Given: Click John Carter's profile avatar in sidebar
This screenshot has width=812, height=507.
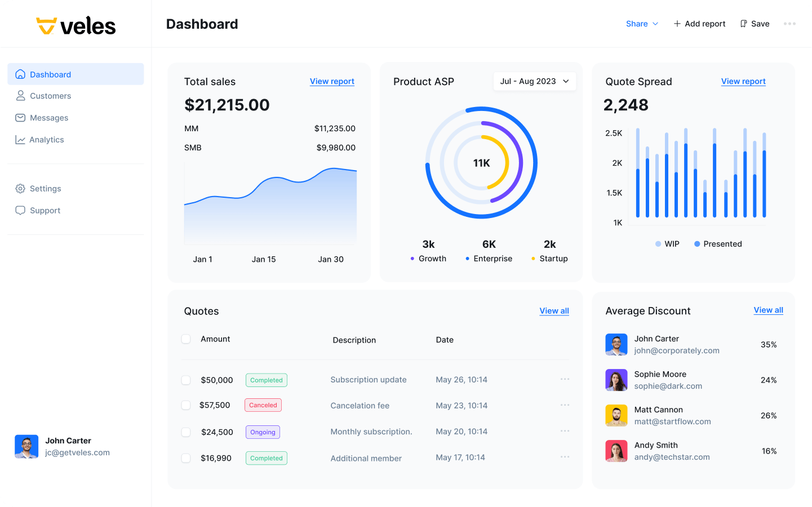Looking at the screenshot, I should click(26, 446).
